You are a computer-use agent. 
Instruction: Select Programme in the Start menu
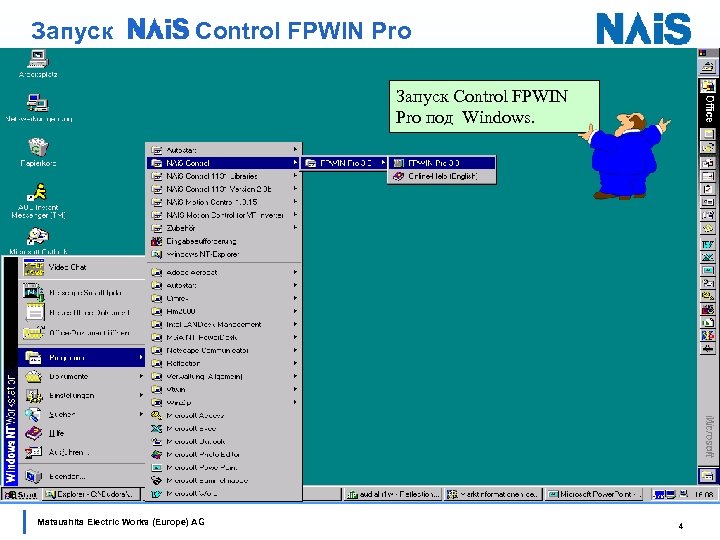point(82,357)
